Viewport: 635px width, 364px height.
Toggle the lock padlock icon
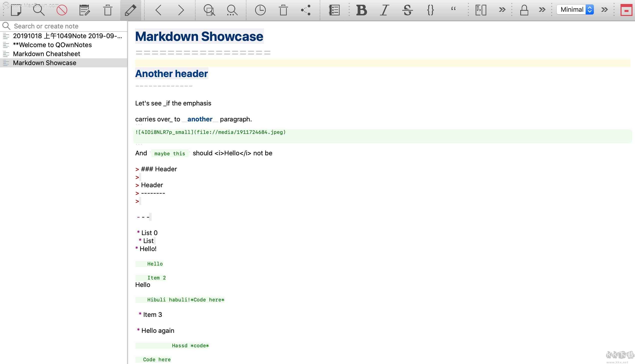[524, 10]
